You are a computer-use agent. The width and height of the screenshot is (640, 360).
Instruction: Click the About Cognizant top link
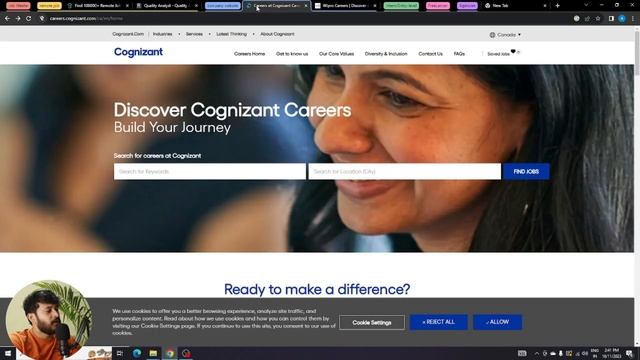[x=277, y=34]
